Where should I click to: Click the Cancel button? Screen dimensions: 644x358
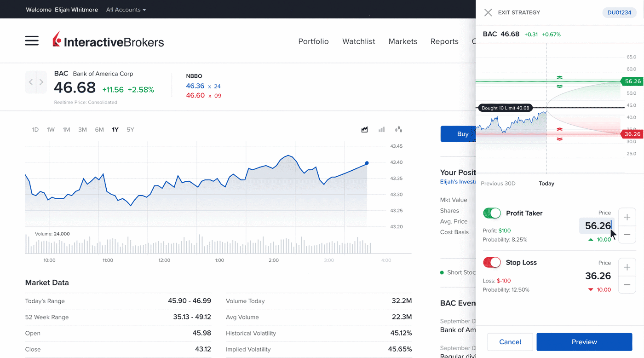click(510, 342)
